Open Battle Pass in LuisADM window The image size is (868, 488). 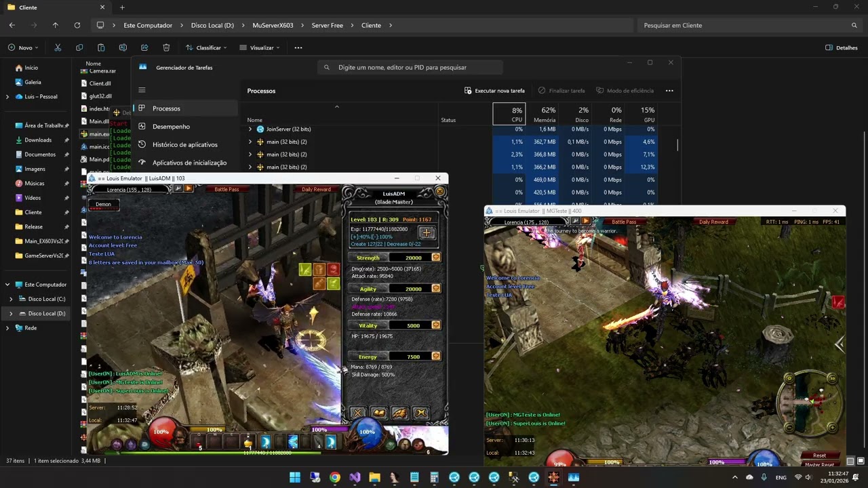(226, 189)
